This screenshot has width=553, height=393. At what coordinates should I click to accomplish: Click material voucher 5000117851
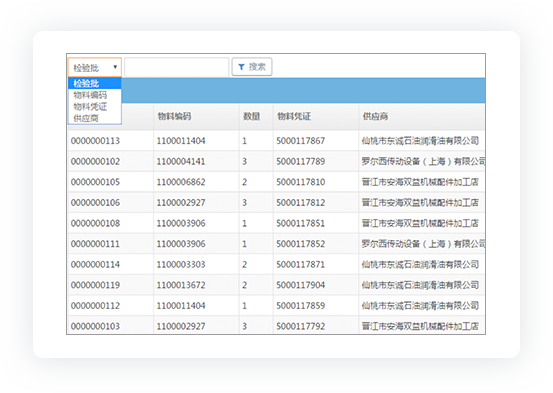[x=300, y=223]
